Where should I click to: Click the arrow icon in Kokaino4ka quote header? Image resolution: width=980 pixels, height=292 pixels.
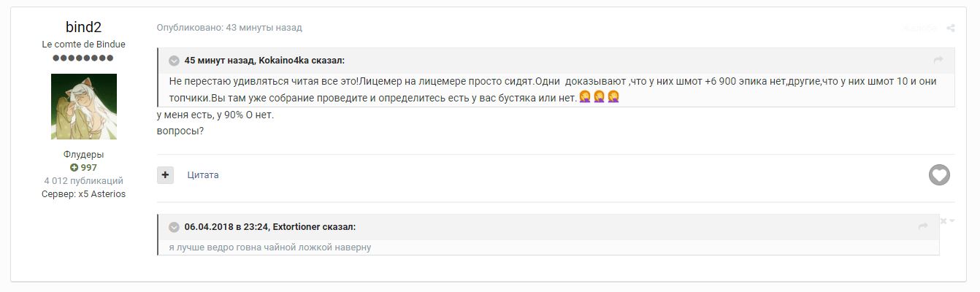click(938, 60)
